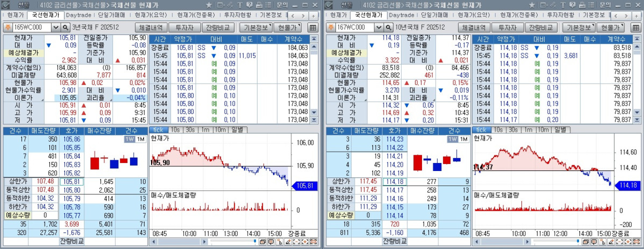Open grid layout icon in right window toolbar
The height and width of the screenshot is (249, 644).
[x=636, y=27]
